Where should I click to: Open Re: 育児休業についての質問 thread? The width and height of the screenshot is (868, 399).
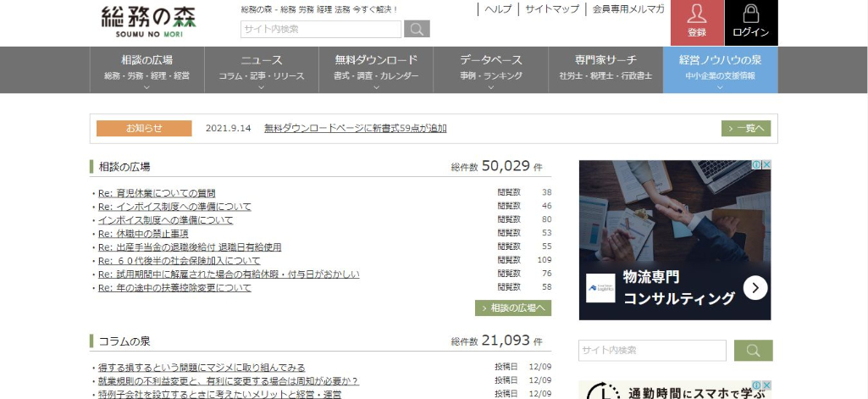point(157,193)
